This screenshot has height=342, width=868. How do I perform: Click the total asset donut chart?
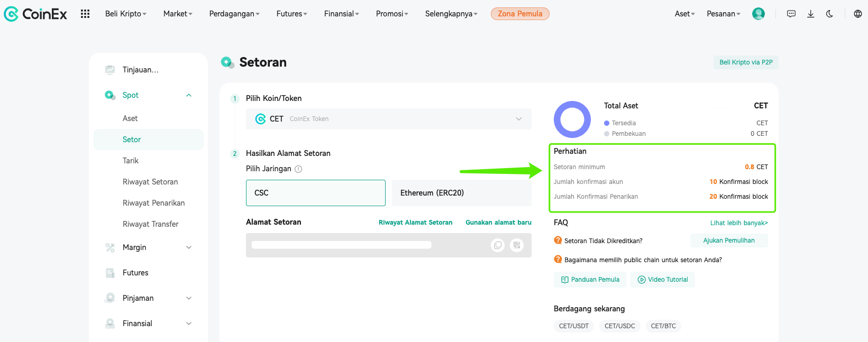point(572,119)
